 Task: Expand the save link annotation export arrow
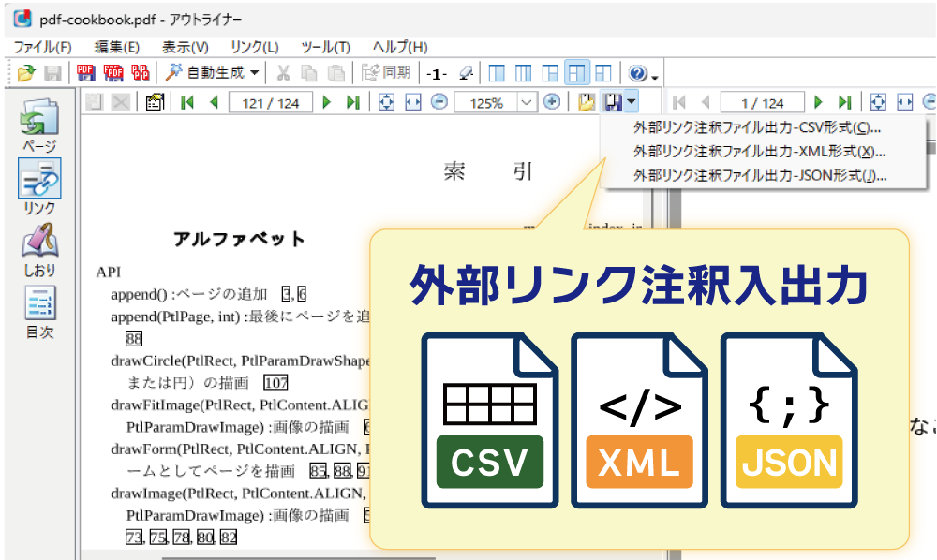coord(633,102)
